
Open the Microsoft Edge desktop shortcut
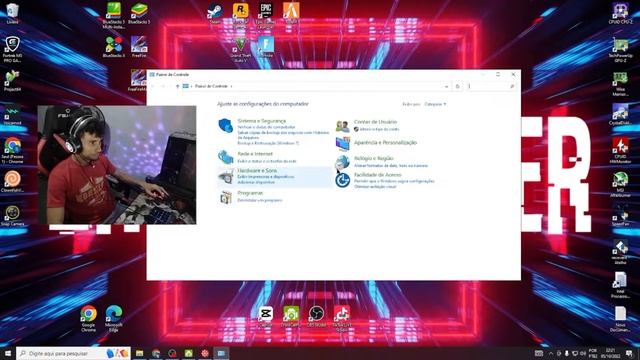pyautogui.click(x=114, y=319)
